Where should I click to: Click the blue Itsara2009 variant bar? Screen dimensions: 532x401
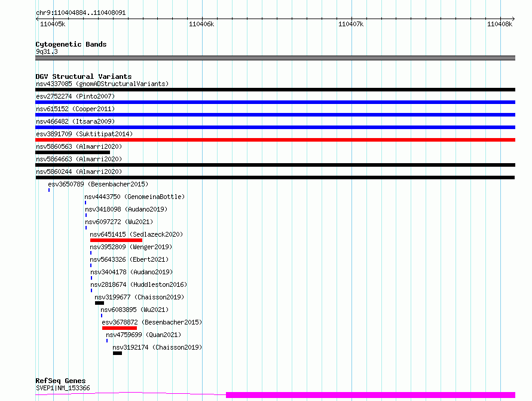pos(275,127)
